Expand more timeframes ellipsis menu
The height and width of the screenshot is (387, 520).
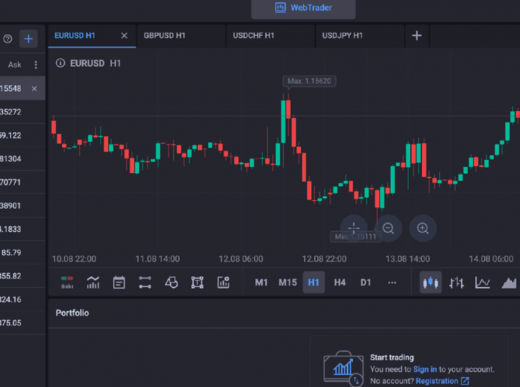(392, 283)
